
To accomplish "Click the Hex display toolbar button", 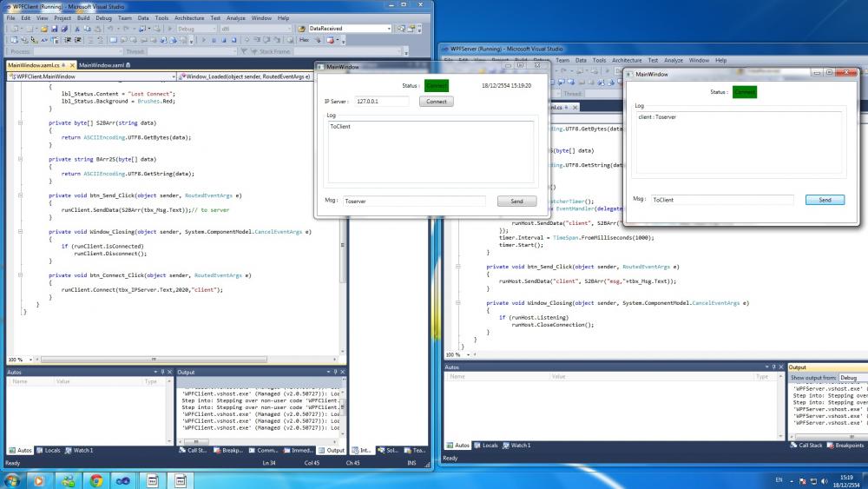I will click(x=304, y=40).
